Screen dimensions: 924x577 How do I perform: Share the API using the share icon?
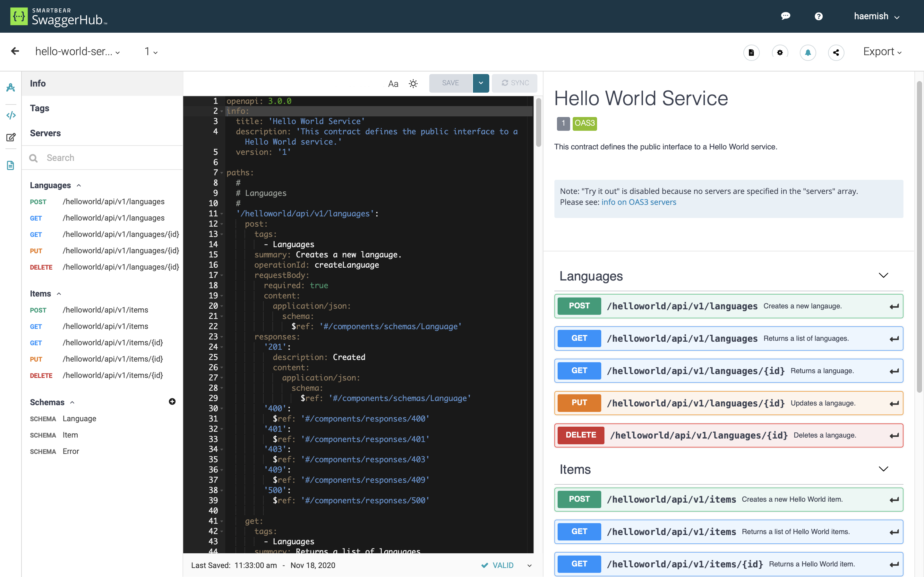pyautogui.click(x=836, y=52)
